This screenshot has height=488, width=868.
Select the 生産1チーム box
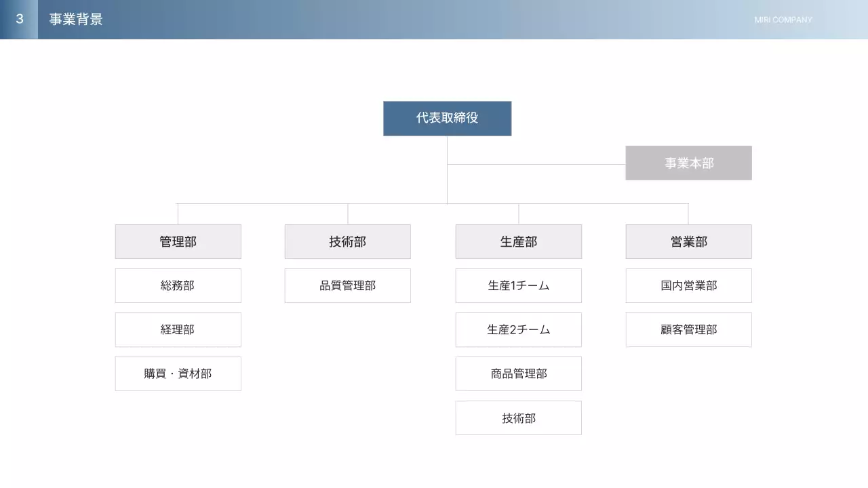[x=518, y=285]
